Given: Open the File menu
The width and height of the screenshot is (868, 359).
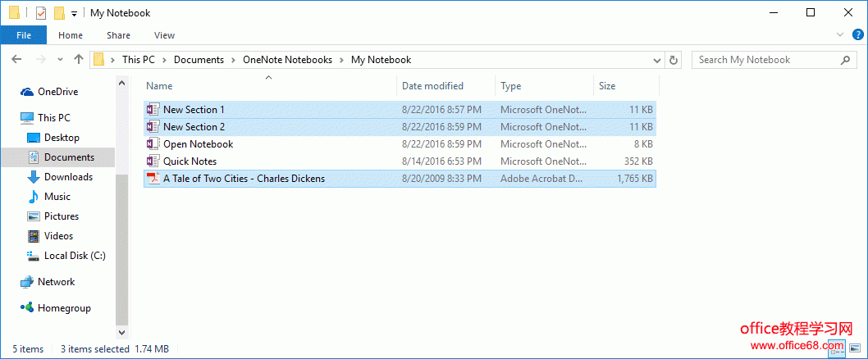Looking at the screenshot, I should [24, 35].
